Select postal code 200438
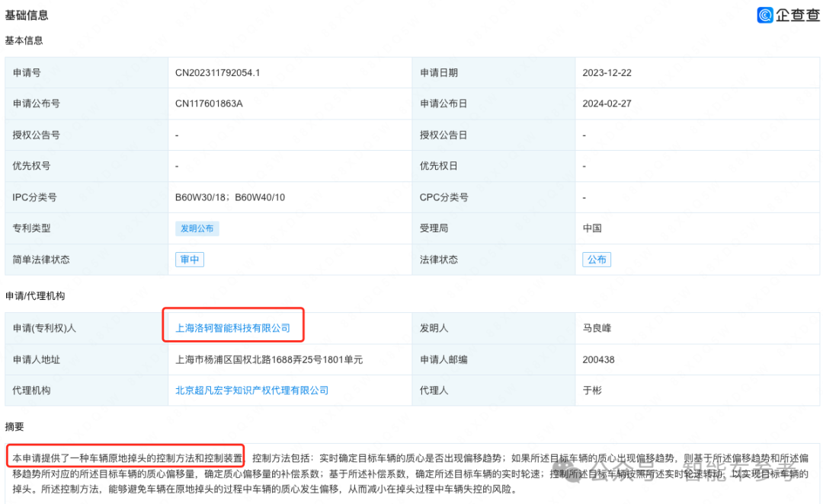Image resolution: width=823 pixels, height=504 pixels. [x=598, y=359]
